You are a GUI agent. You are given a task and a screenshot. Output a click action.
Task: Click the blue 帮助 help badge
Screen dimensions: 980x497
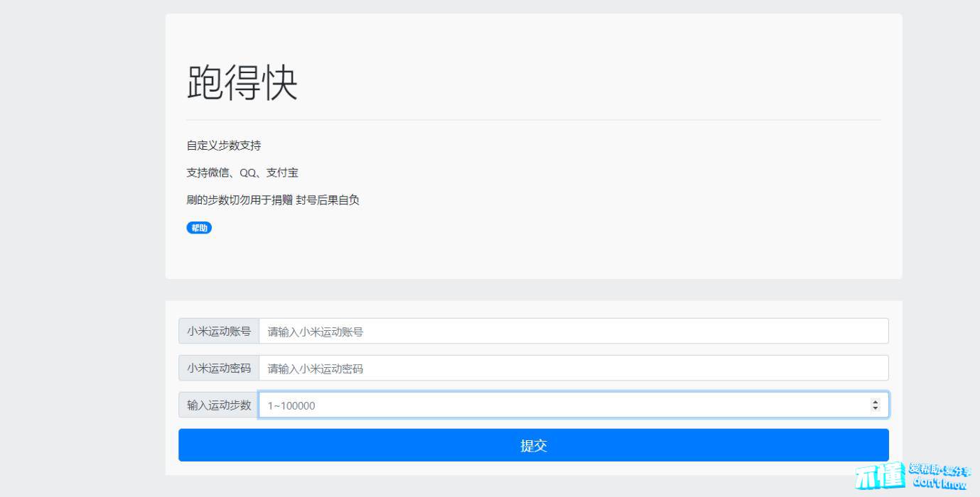199,228
